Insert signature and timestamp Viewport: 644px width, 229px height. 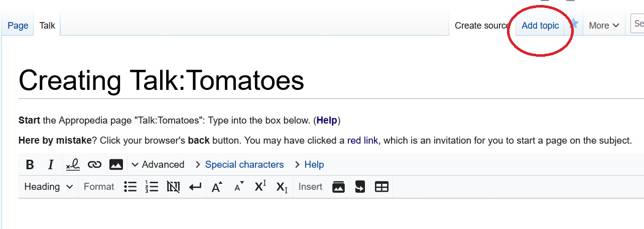73,165
